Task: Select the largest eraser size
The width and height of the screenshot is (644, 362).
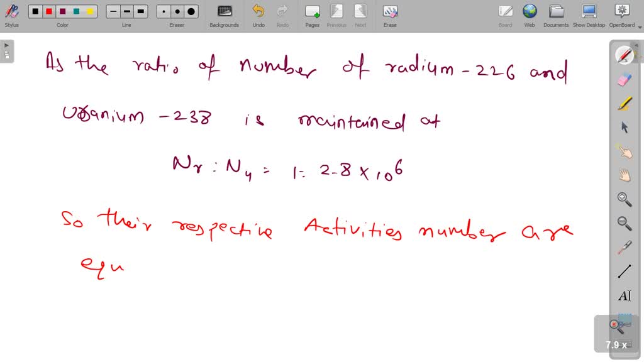Action: tap(190, 11)
